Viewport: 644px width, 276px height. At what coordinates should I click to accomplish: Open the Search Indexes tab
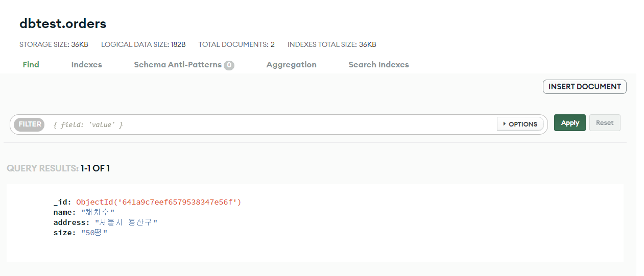[378, 65]
